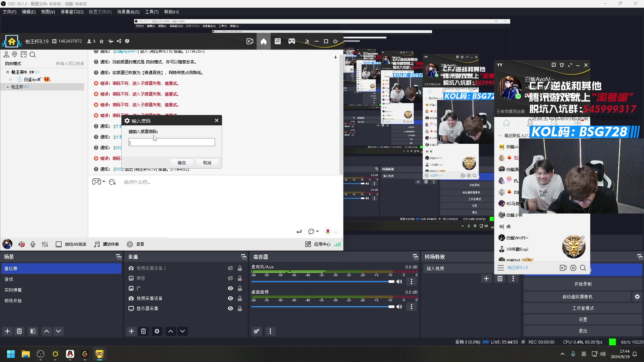
Task: Mute the 桌面音频 channel
Action: 399,307
